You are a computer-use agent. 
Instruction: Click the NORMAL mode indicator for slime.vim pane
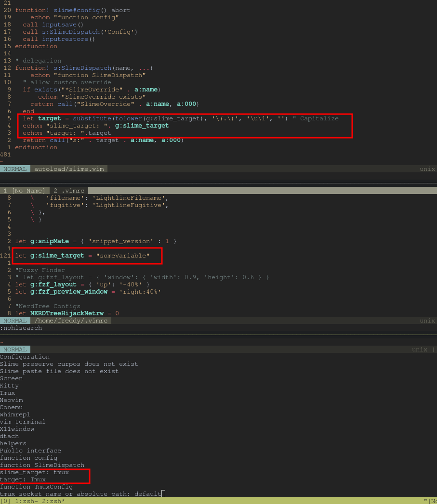coord(15,168)
